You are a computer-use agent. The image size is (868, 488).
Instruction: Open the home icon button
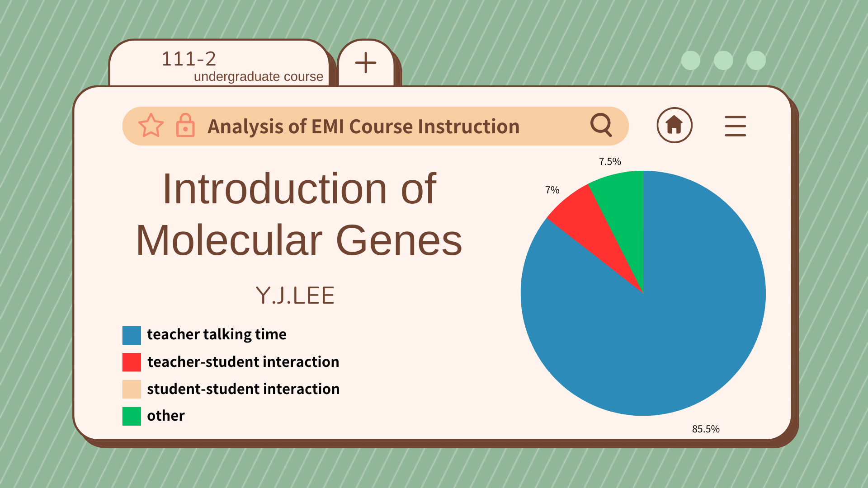click(674, 125)
